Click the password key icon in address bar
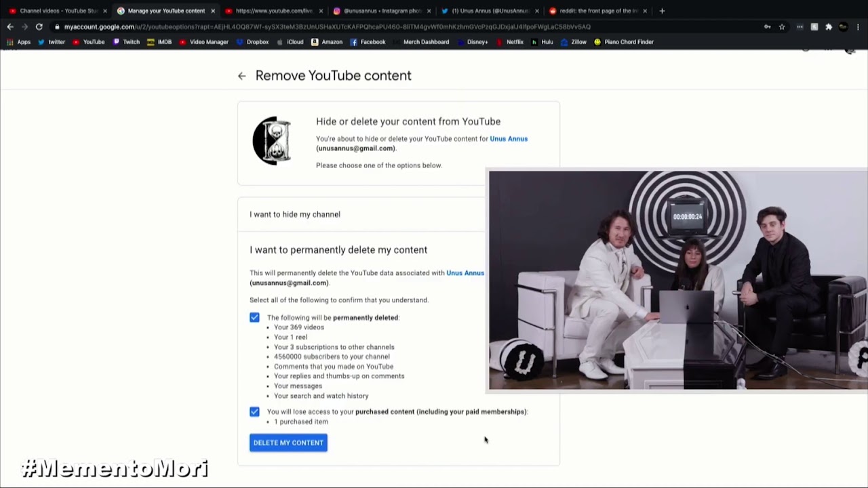The width and height of the screenshot is (868, 488). pos(768,26)
